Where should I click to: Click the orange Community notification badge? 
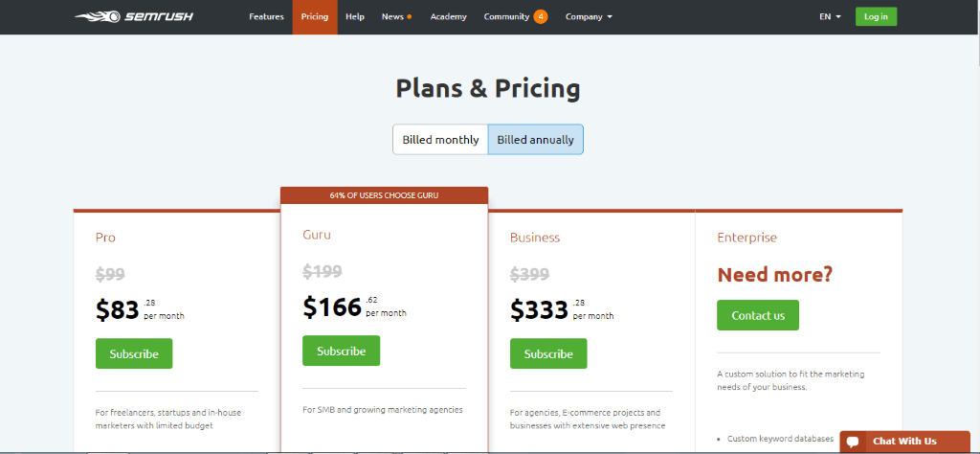click(541, 17)
